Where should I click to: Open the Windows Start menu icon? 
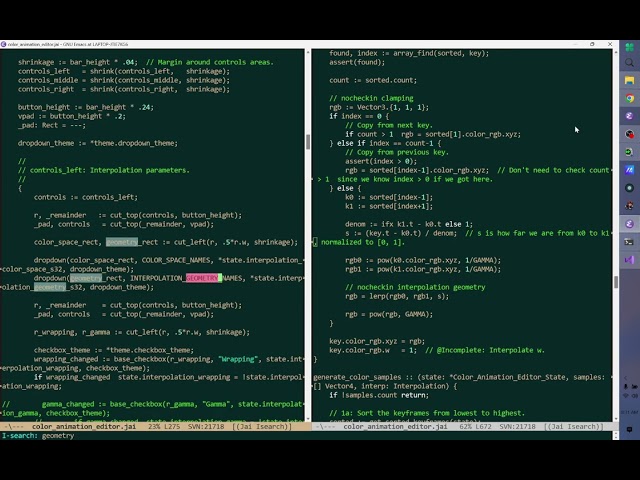(629, 47)
